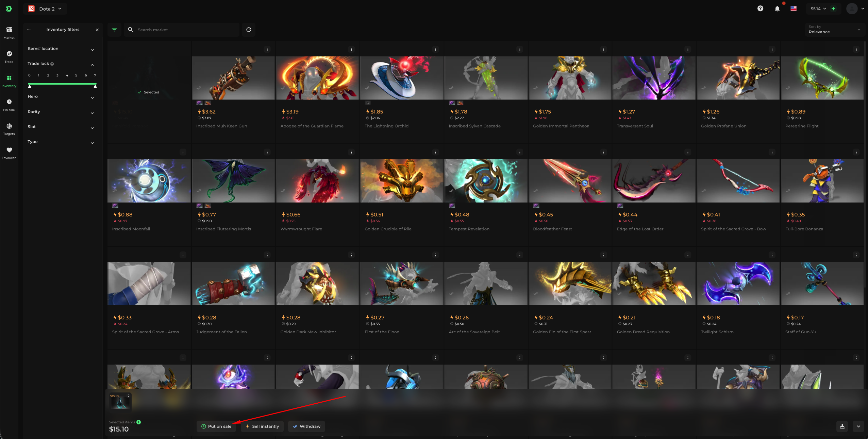Select the Golden Dread Requisition item image
Screen dimensions: 868x439
click(x=654, y=283)
